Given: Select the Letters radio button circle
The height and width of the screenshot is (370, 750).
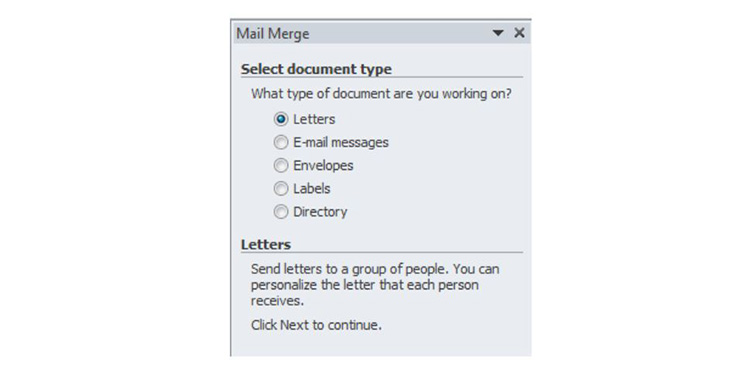Looking at the screenshot, I should pos(281,119).
